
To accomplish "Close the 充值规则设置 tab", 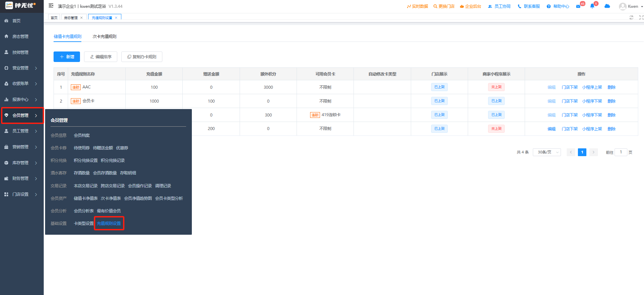I will [116, 18].
